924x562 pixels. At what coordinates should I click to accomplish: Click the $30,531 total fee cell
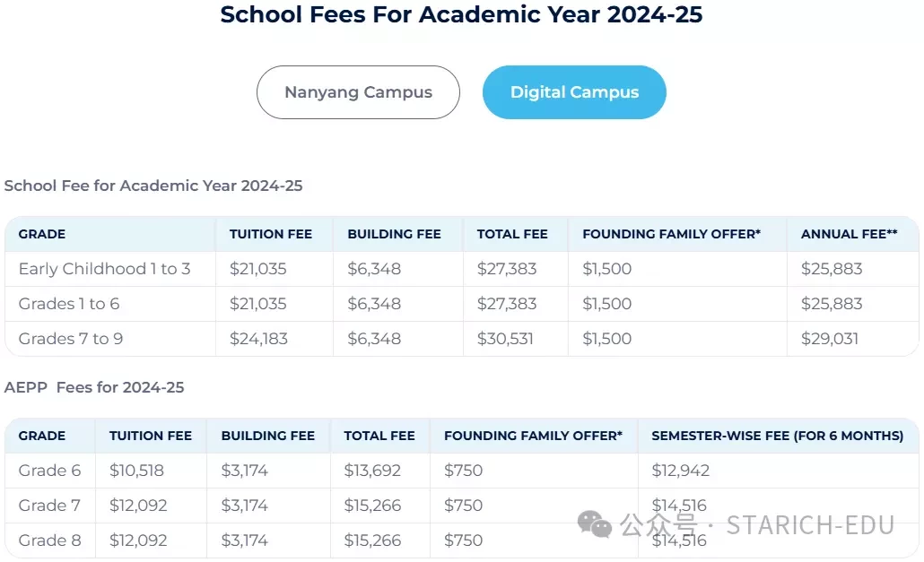504,339
